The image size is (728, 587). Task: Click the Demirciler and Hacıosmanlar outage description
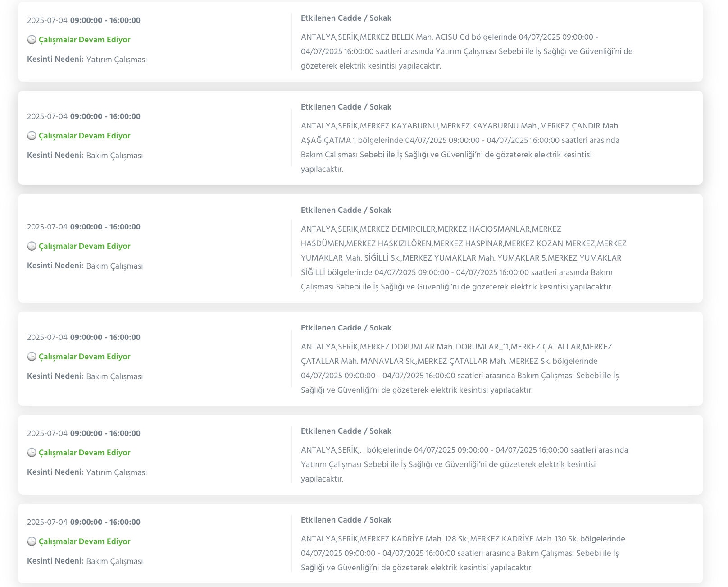click(464, 258)
